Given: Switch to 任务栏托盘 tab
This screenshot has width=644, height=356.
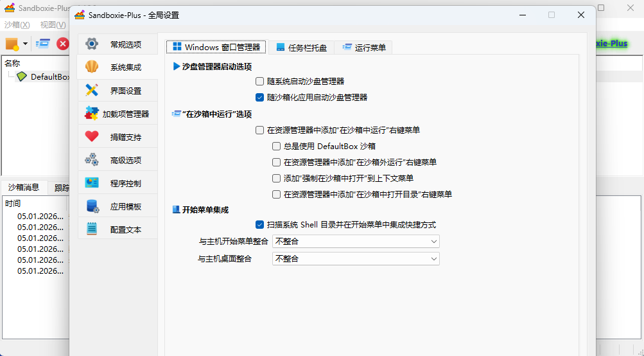Looking at the screenshot, I should click(x=302, y=48).
